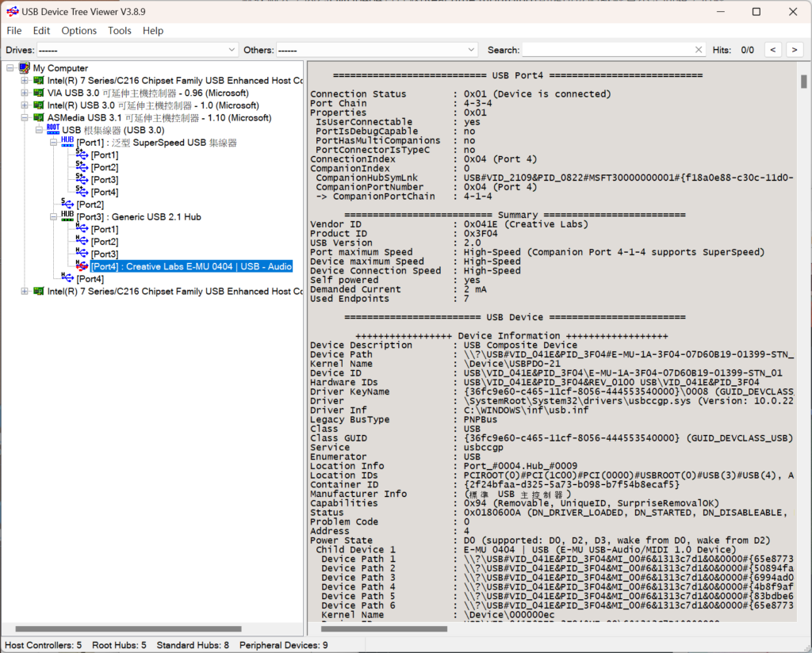This screenshot has height=653, width=812.
Task: Collapse the My Computer tree node
Action: click(x=10, y=68)
